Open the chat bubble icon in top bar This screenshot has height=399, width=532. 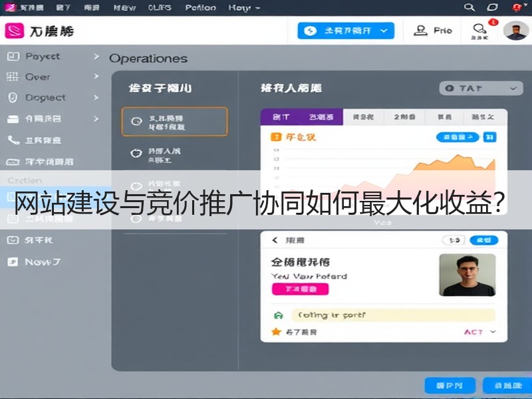click(492, 7)
